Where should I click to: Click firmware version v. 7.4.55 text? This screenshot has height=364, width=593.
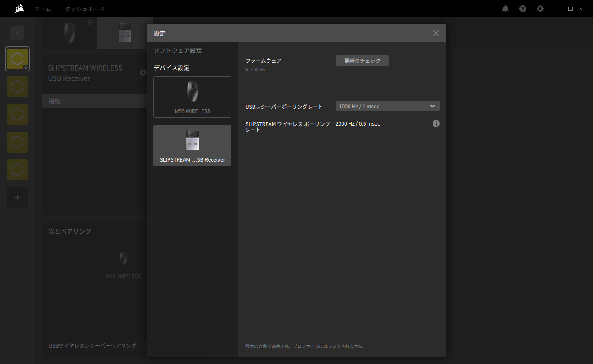click(x=255, y=69)
